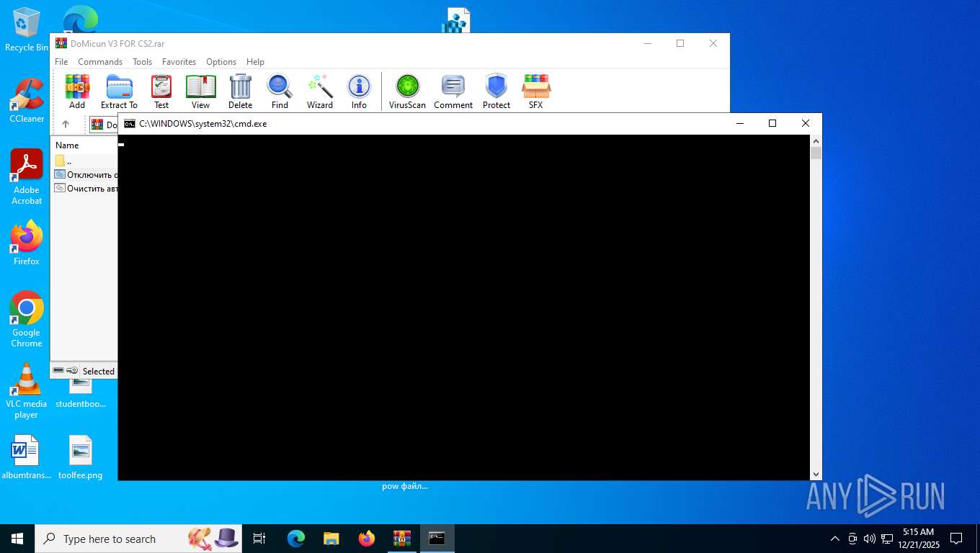The height and width of the screenshot is (553, 980).
Task: Select the file starting with "Очистить"
Action: click(86, 188)
